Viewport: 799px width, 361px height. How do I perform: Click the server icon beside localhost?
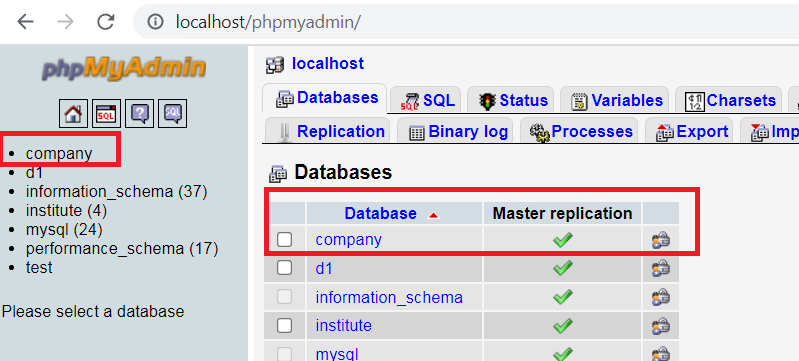(275, 65)
